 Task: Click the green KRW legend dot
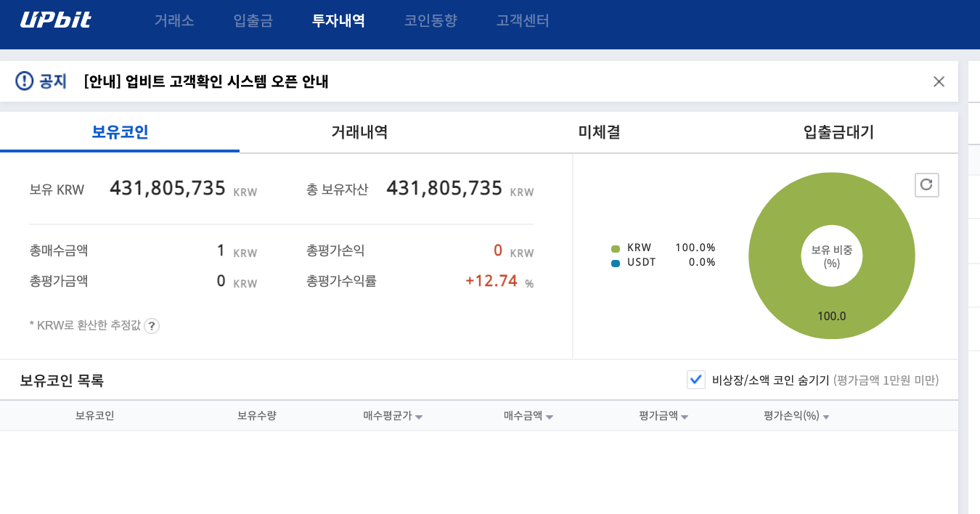616,248
